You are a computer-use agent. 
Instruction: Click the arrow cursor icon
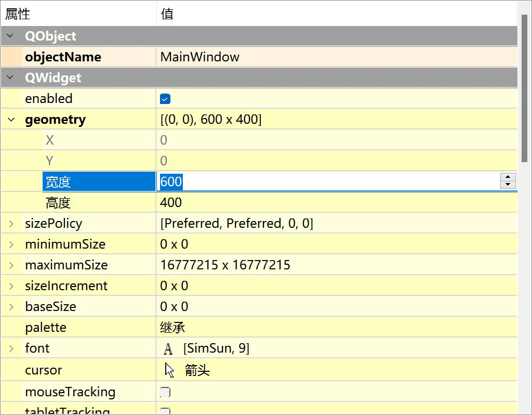[x=169, y=370]
